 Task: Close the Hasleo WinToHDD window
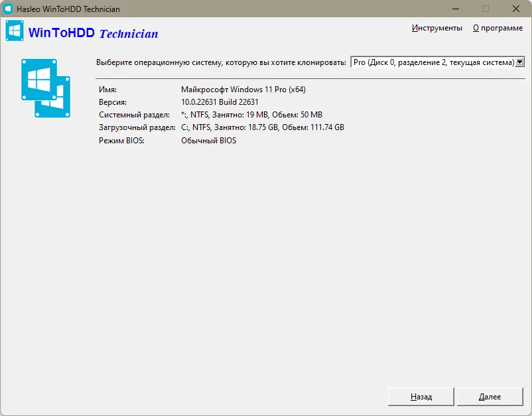515,9
